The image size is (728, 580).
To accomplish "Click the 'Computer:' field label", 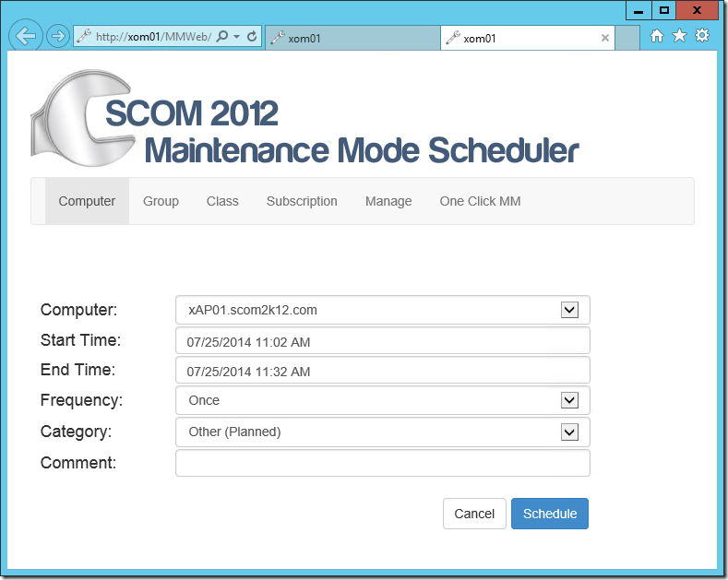I will pos(79,310).
